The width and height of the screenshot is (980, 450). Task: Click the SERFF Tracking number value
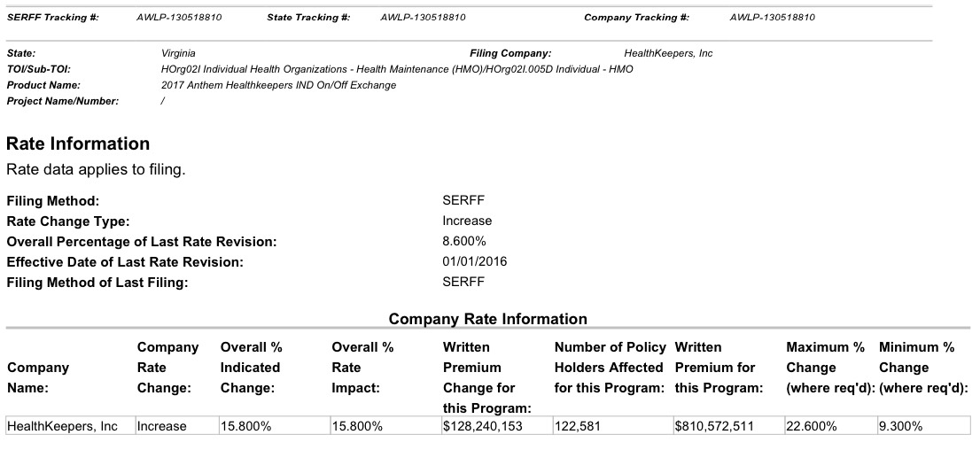pyautogui.click(x=180, y=18)
